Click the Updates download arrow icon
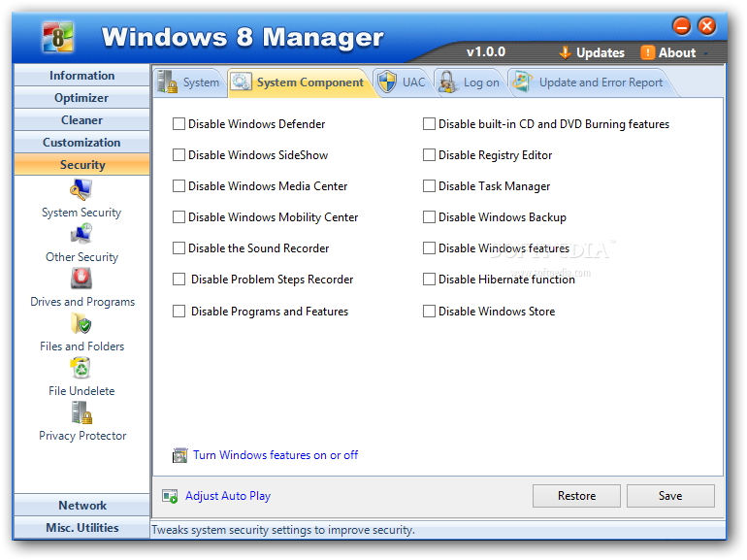The height and width of the screenshot is (560, 747). tap(565, 52)
